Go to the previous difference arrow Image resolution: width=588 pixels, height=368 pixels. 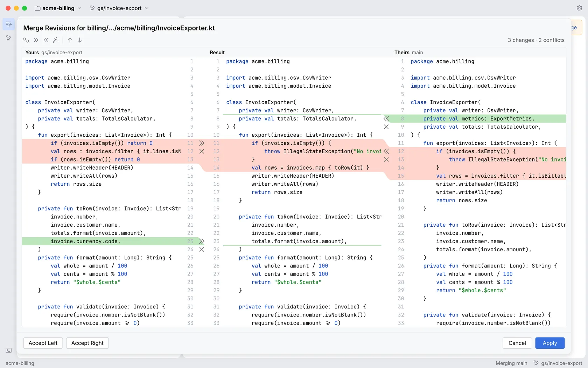click(x=70, y=40)
